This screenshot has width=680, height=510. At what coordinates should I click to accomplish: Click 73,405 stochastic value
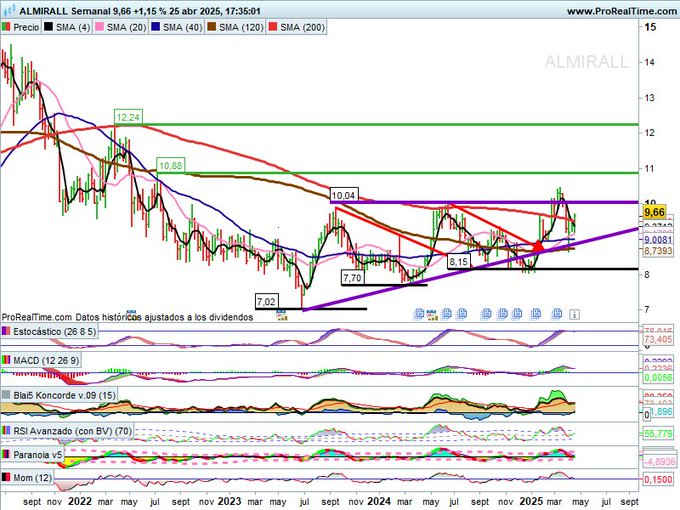[658, 339]
